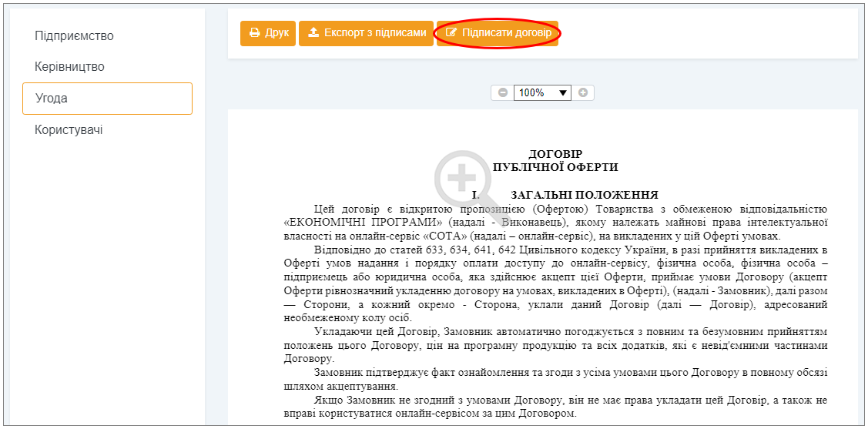Click the ЗАГАЛЬНІ ПОЛОЖЕННЯ section title

(x=584, y=195)
